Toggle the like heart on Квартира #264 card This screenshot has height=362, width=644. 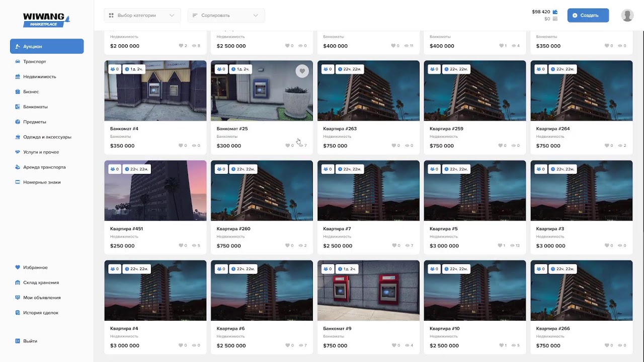click(x=607, y=146)
